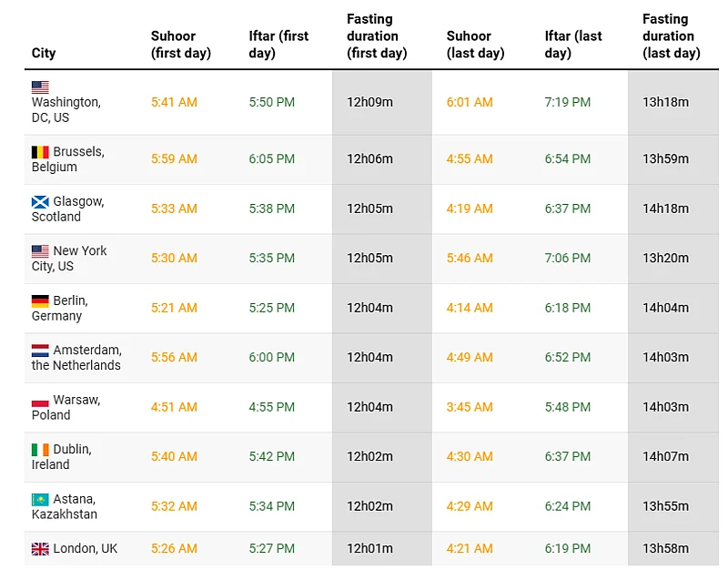728x570 pixels.
Task: Click the US flag beside Washington, DC
Action: click(40, 87)
